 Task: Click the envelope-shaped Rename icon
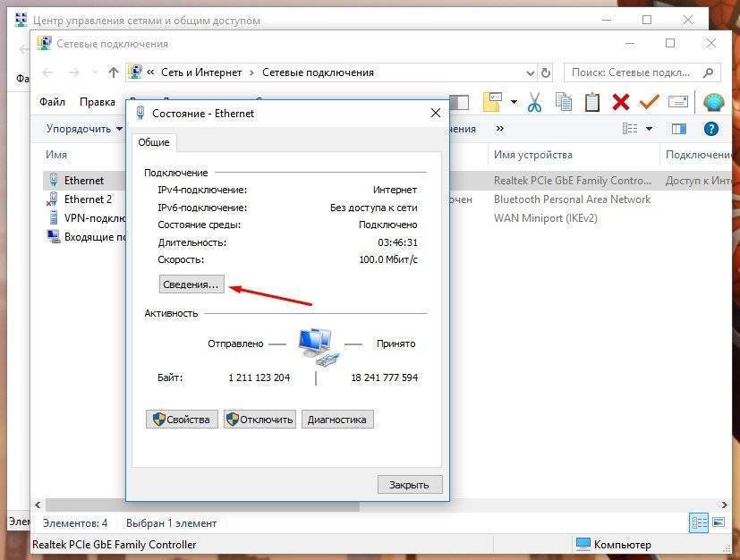677,101
